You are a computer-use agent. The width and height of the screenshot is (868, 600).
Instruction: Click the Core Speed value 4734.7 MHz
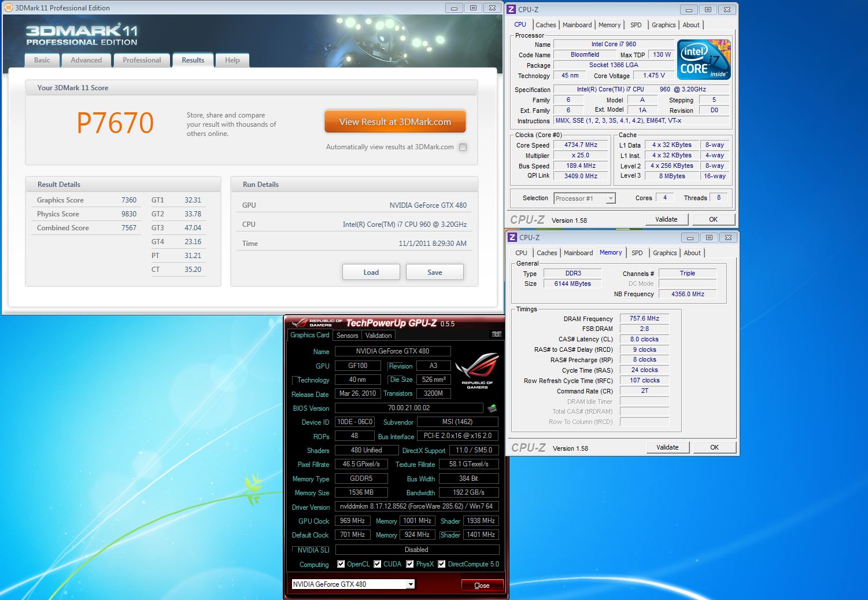pyautogui.click(x=581, y=145)
